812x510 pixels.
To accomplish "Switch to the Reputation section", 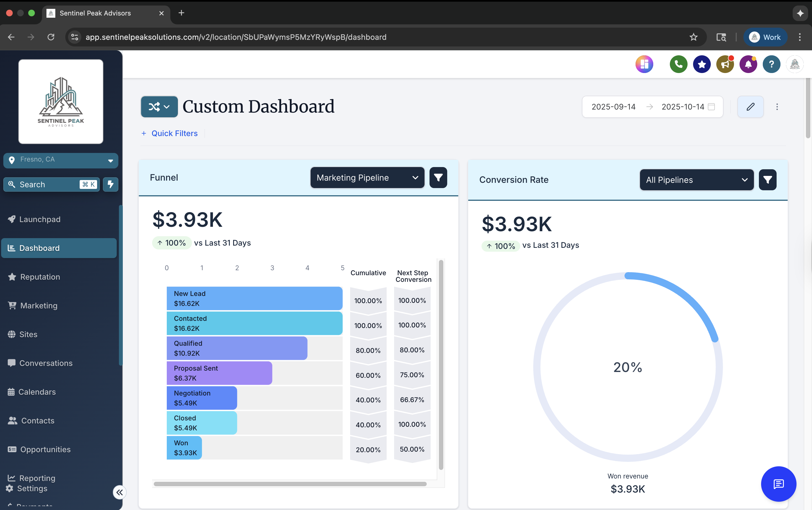I will click(x=40, y=277).
